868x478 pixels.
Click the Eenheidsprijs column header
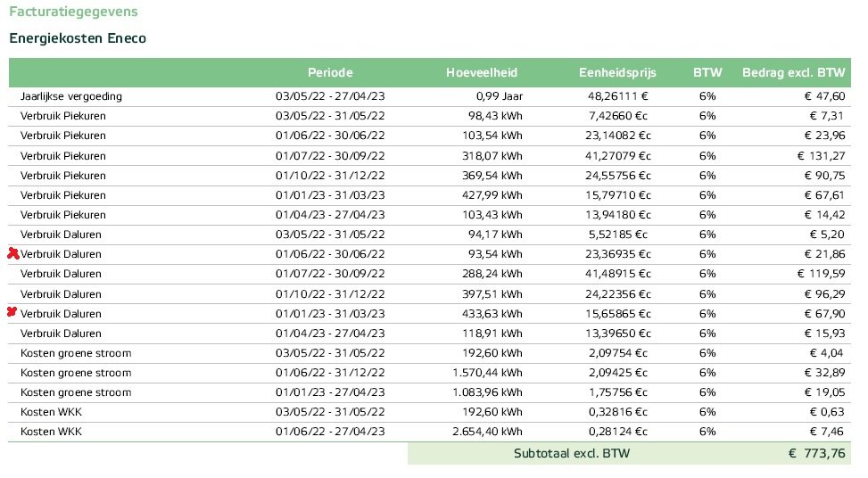click(616, 73)
